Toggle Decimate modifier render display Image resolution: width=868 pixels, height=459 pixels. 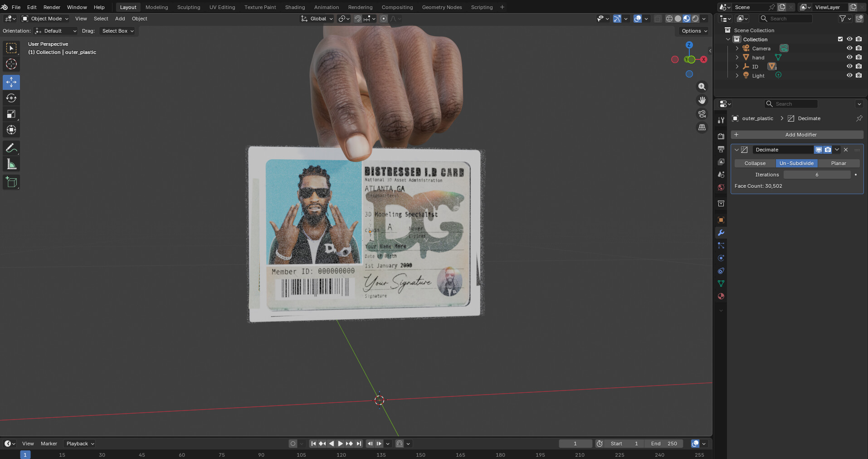(x=828, y=150)
